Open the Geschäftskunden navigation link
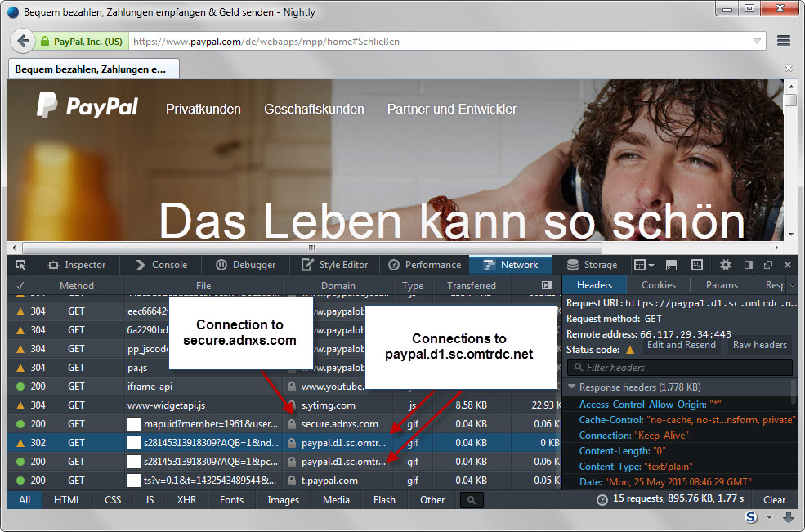This screenshot has width=805, height=532. pos(314,109)
